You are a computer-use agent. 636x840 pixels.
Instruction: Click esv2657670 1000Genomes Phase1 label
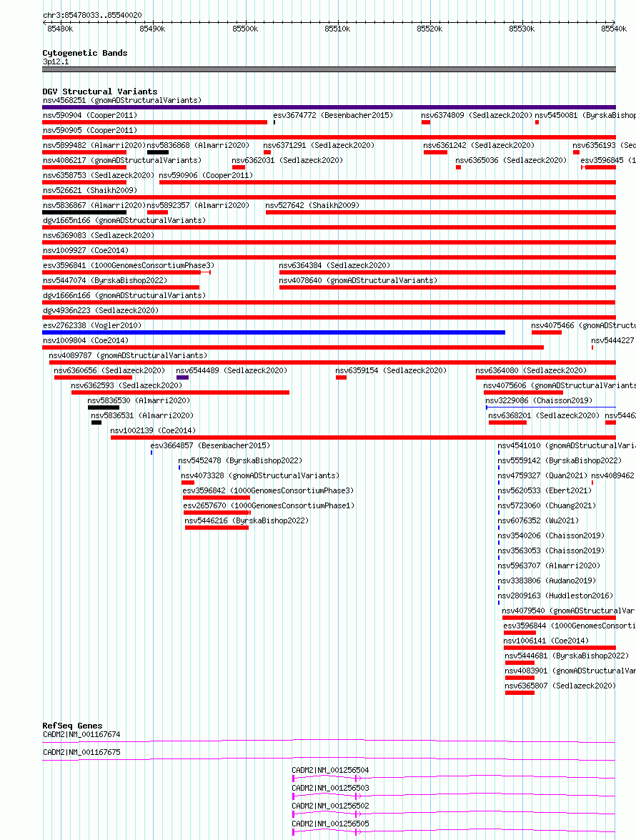[269, 505]
